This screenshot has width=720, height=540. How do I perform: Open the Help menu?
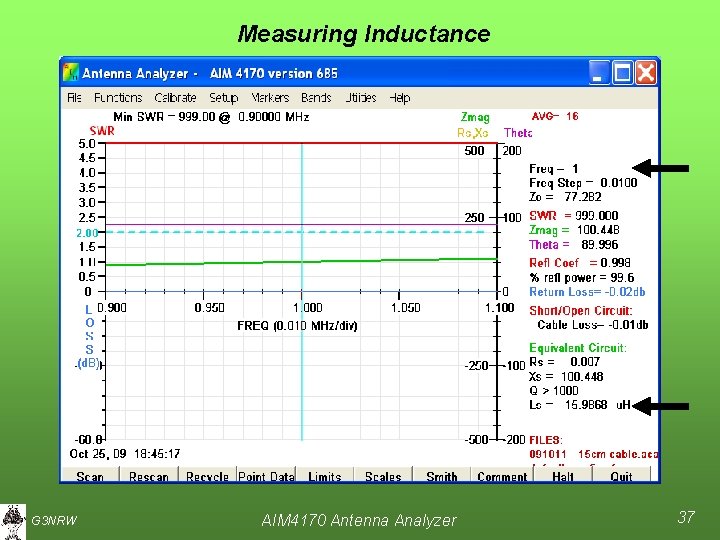tap(399, 97)
